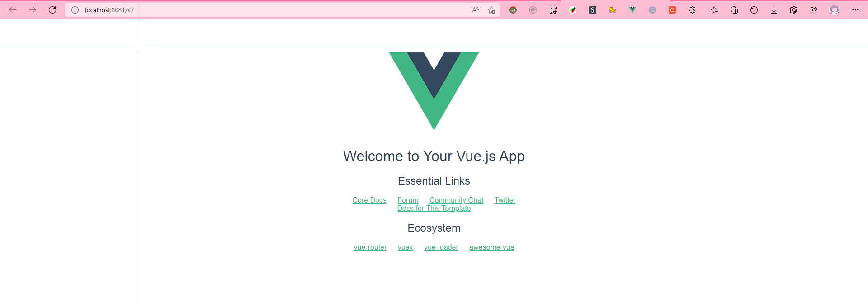This screenshot has height=304, width=868.
Task: Follow the Docs for This Template link
Action: click(x=434, y=208)
